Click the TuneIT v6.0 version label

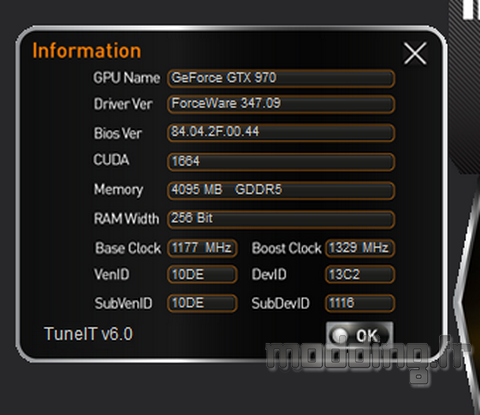[x=88, y=334]
